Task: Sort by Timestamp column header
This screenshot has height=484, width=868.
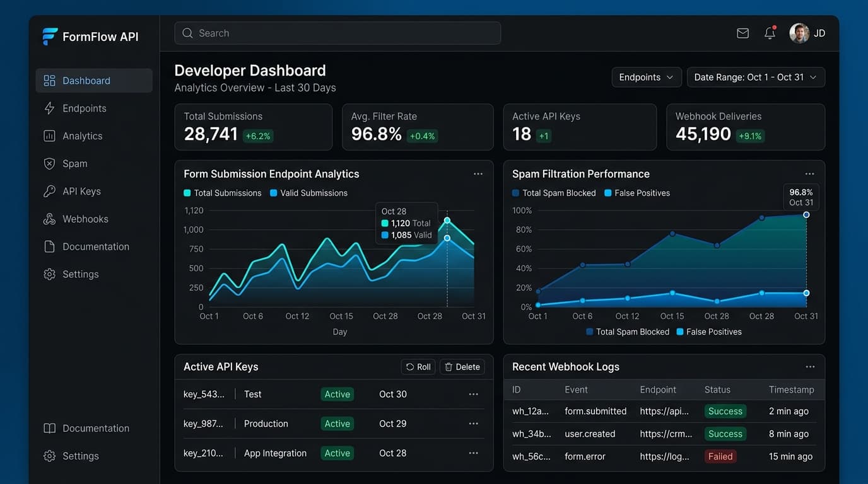Action: pyautogui.click(x=792, y=390)
